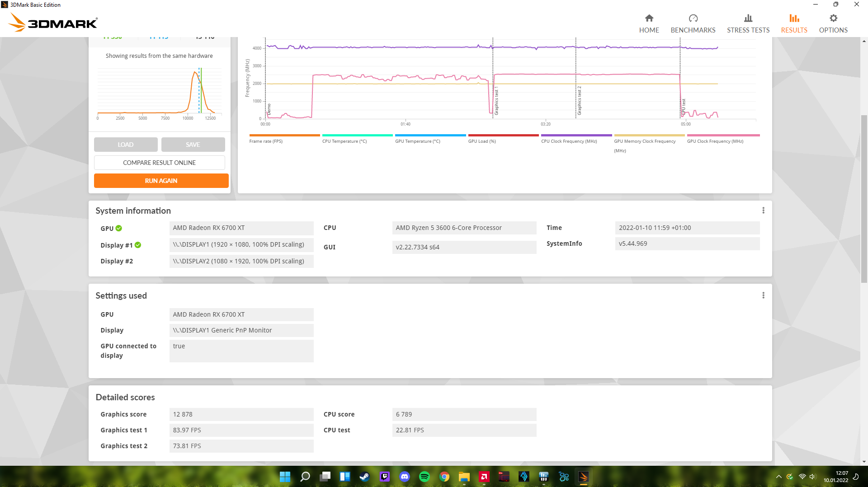Open File Explorer from taskbar
The image size is (868, 487).
[464, 477]
